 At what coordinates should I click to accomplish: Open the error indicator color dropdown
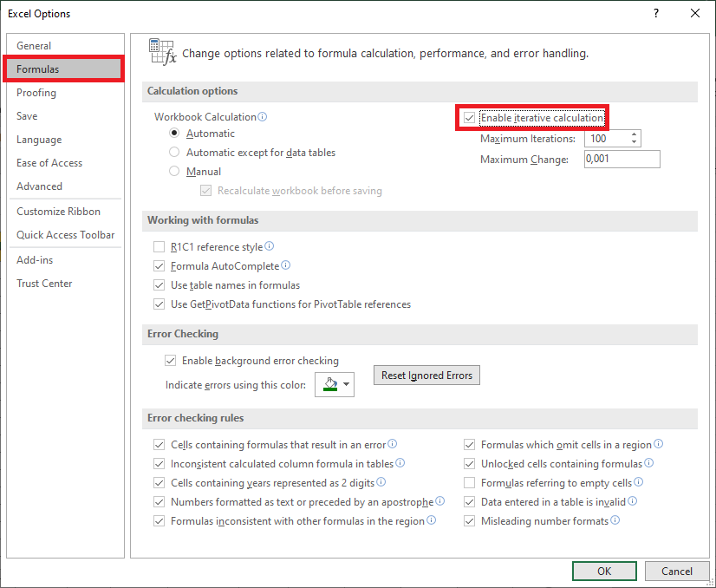(335, 384)
